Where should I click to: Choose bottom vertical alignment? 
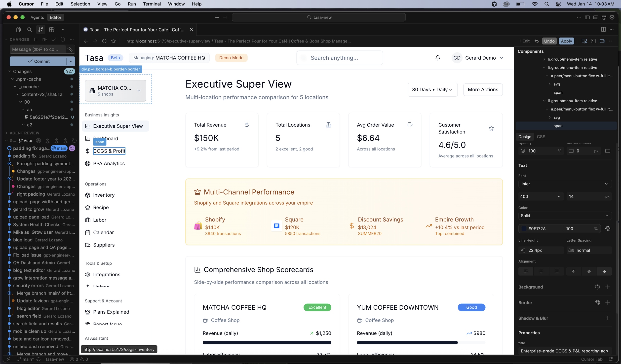point(604,271)
